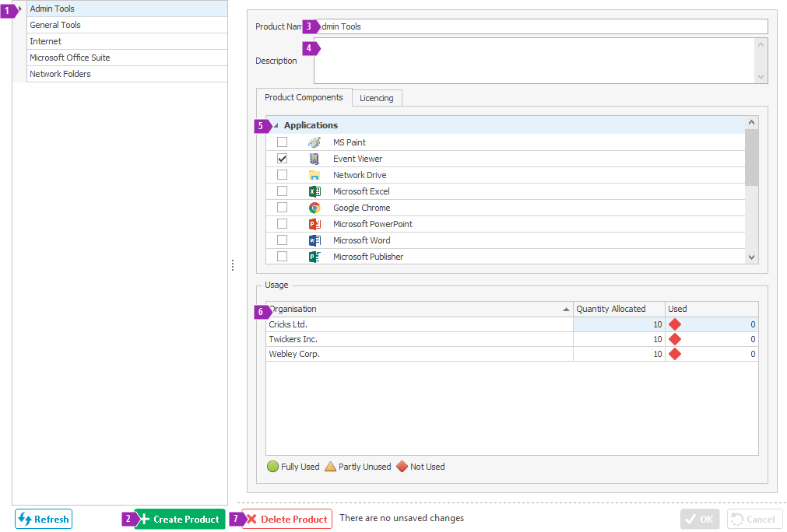
Task: Select General Tools in product list
Action: point(127,25)
